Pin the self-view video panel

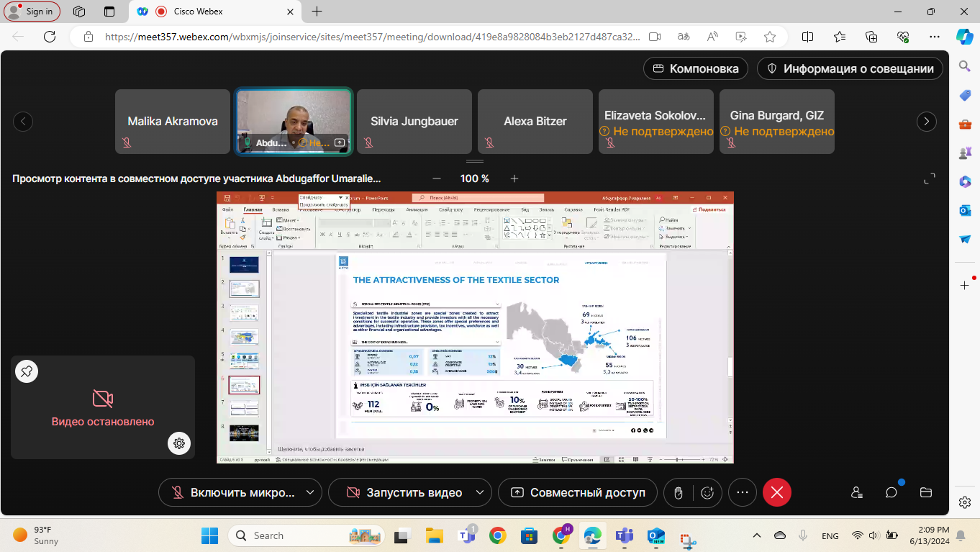(x=27, y=371)
